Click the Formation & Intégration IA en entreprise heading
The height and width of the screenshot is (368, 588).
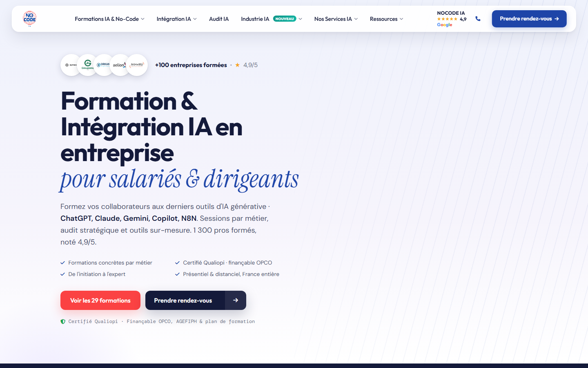click(x=151, y=127)
